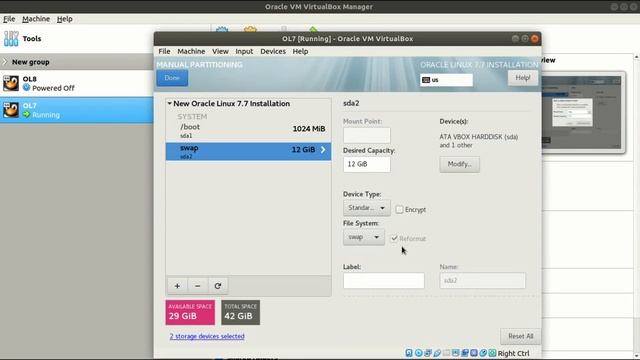Remove the selected partition with minus

[x=198, y=286]
